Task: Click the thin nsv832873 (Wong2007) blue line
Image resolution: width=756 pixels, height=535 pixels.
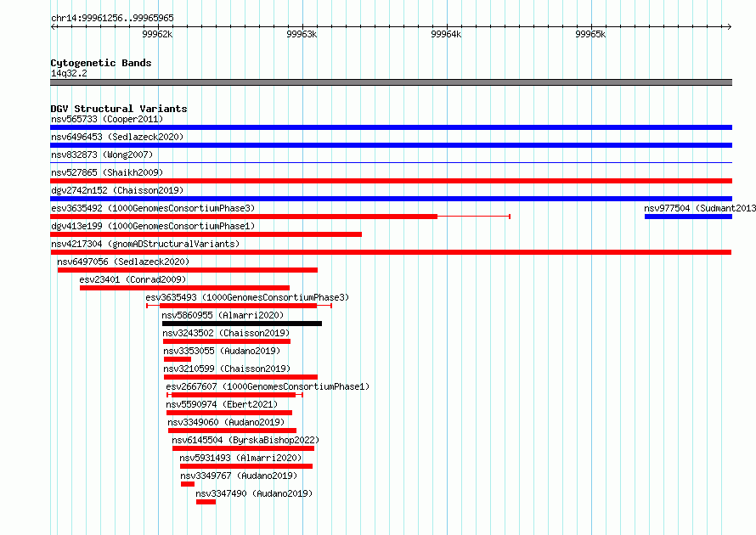Action: [391, 163]
